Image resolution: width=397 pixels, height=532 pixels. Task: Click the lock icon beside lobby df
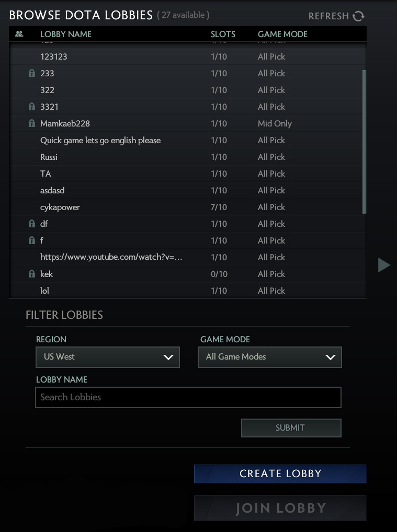point(32,224)
